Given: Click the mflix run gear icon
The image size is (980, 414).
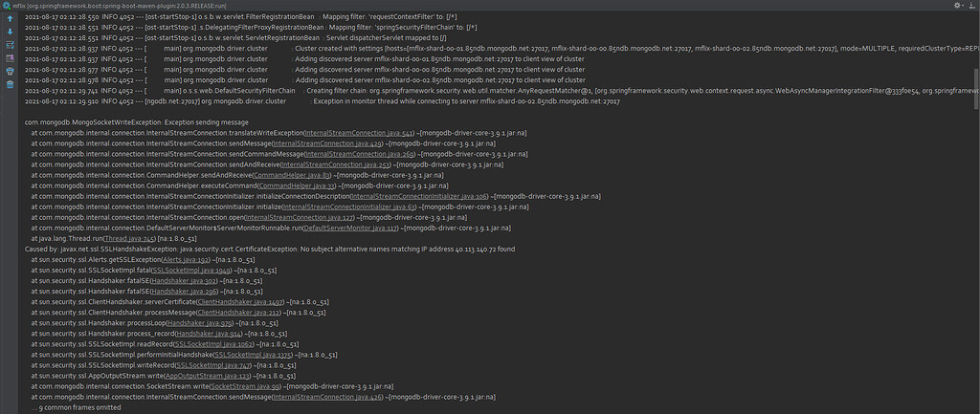Looking at the screenshot, I should [7, 5].
